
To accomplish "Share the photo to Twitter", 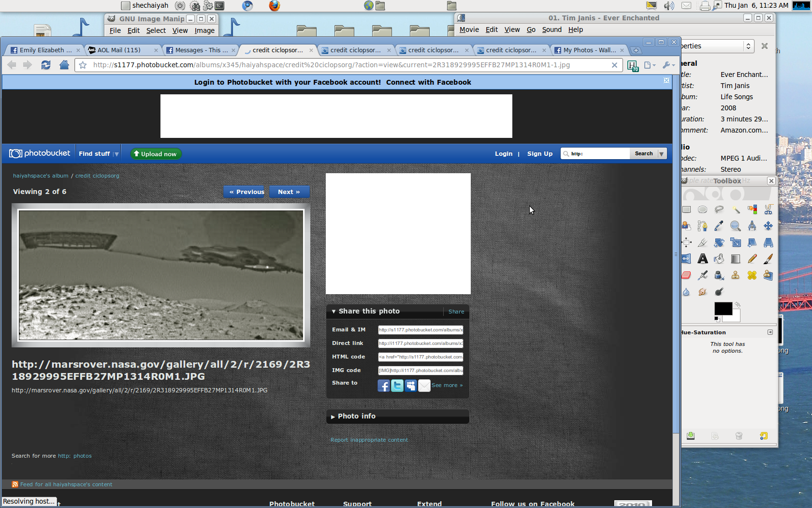I will pyautogui.click(x=397, y=386).
